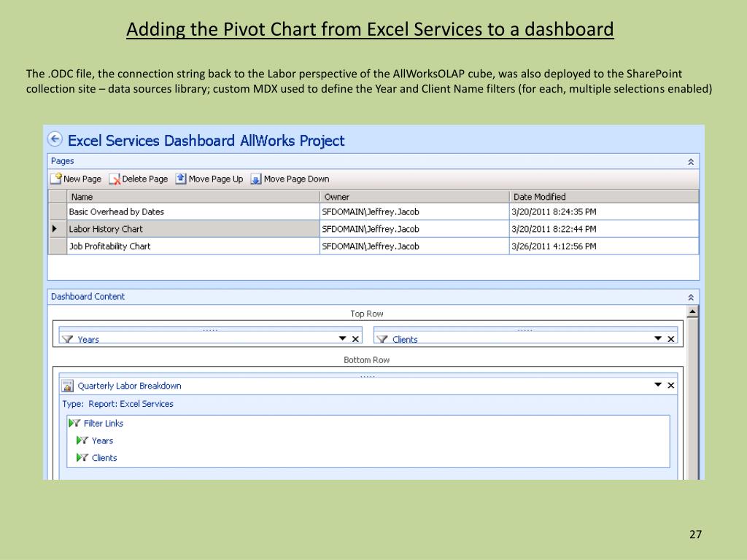Click the Years filter funnel icon in Top Row
Viewport: 747px width, 560px height.
point(68,339)
